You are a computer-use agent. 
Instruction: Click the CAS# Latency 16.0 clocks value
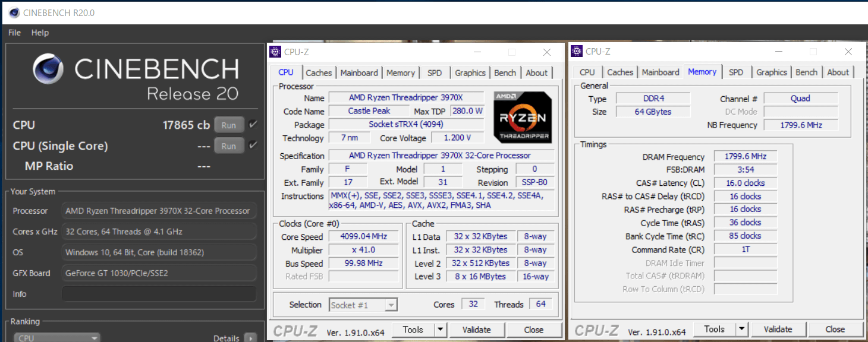pos(746,183)
